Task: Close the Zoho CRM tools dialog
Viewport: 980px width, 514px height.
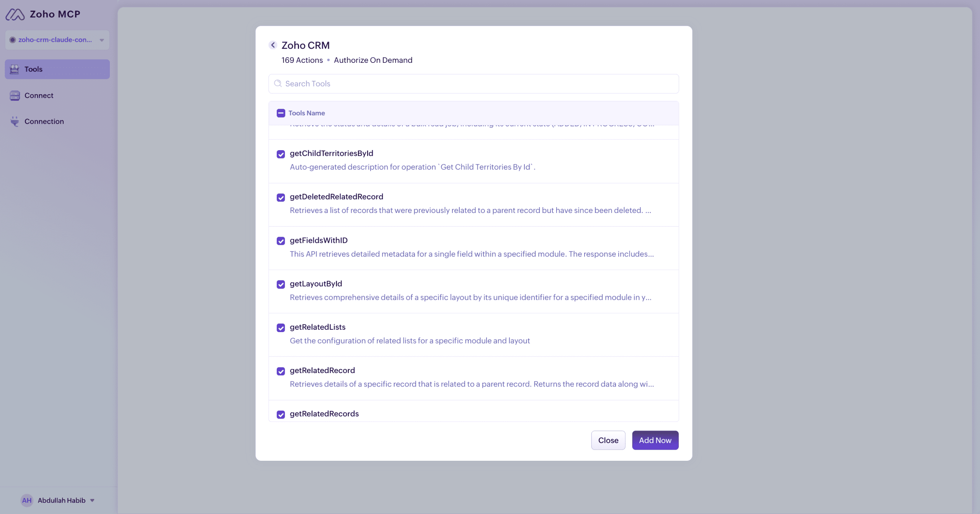Action: (608, 440)
